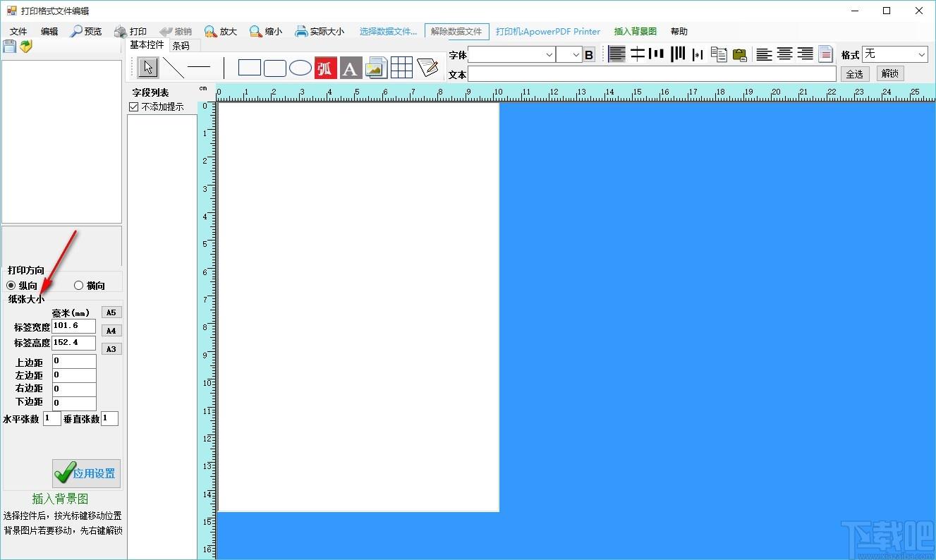Click the 上边距 top margin field
The height and width of the screenshot is (560, 936).
(74, 361)
